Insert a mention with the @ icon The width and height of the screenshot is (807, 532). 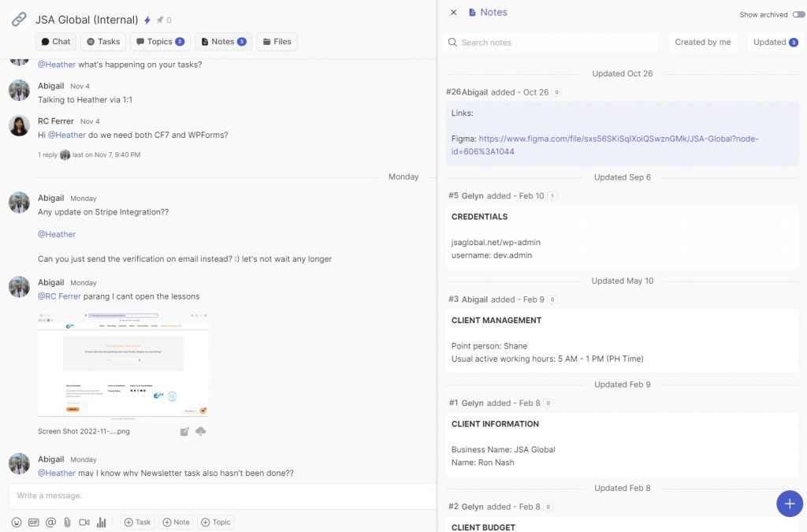pos(50,522)
